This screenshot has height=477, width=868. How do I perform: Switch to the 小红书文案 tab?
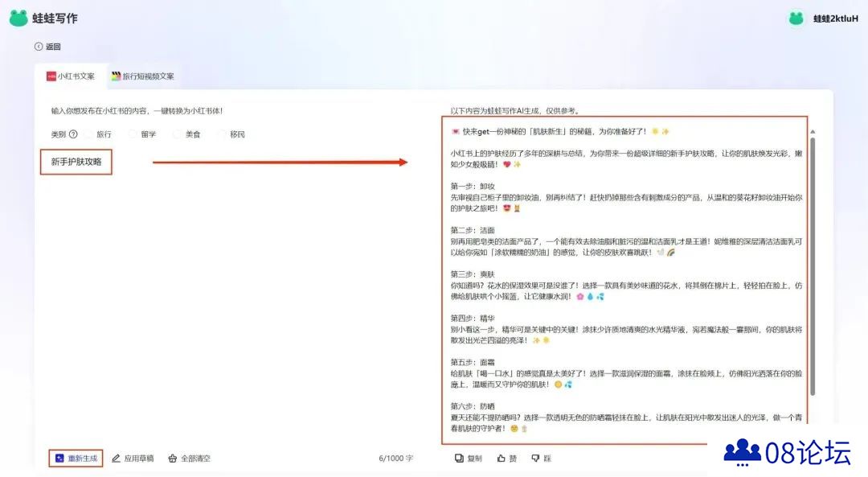pyautogui.click(x=70, y=76)
